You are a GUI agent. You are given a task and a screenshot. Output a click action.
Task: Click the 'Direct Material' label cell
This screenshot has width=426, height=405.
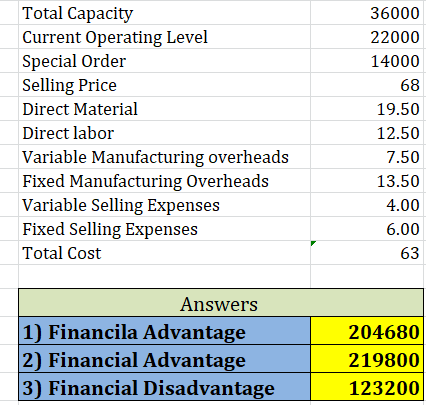pyautogui.click(x=164, y=109)
